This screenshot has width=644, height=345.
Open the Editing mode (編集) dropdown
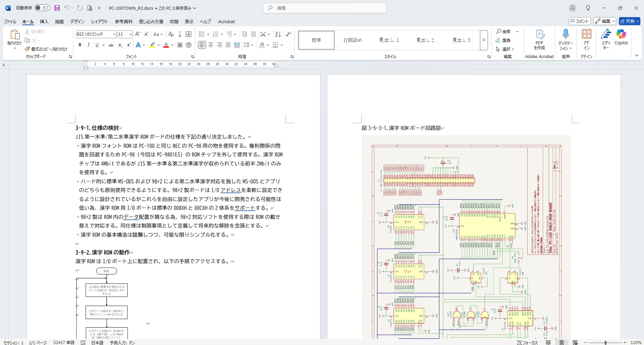point(605,21)
